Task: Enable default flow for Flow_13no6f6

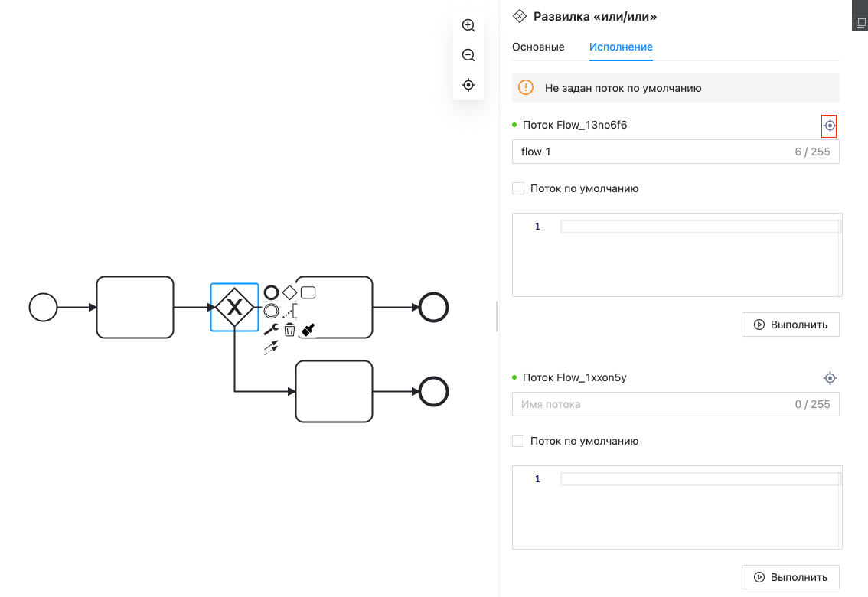Action: pyautogui.click(x=518, y=188)
